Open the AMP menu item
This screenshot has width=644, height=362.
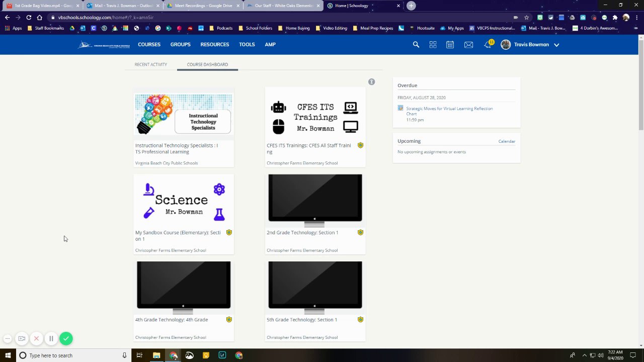[x=270, y=44]
